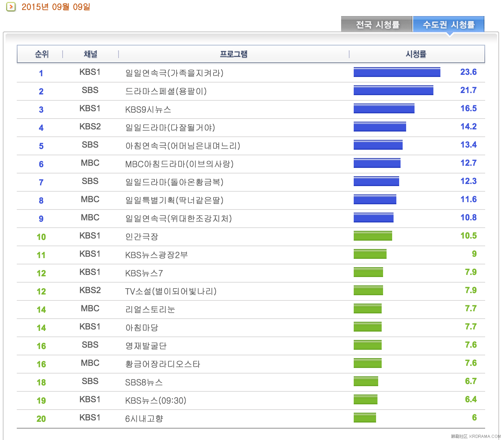
Task: Click the green rating bar for SBS8뉴스
Action: click(366, 381)
